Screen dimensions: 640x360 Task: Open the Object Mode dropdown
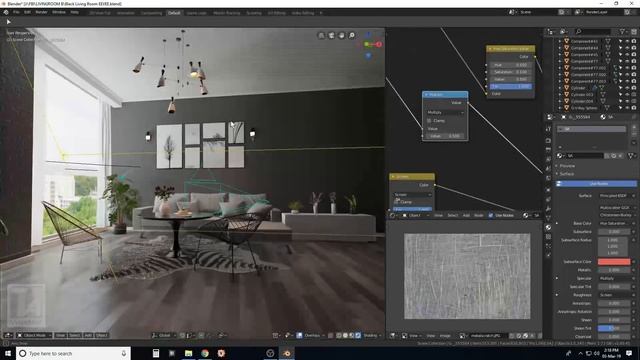[35, 336]
